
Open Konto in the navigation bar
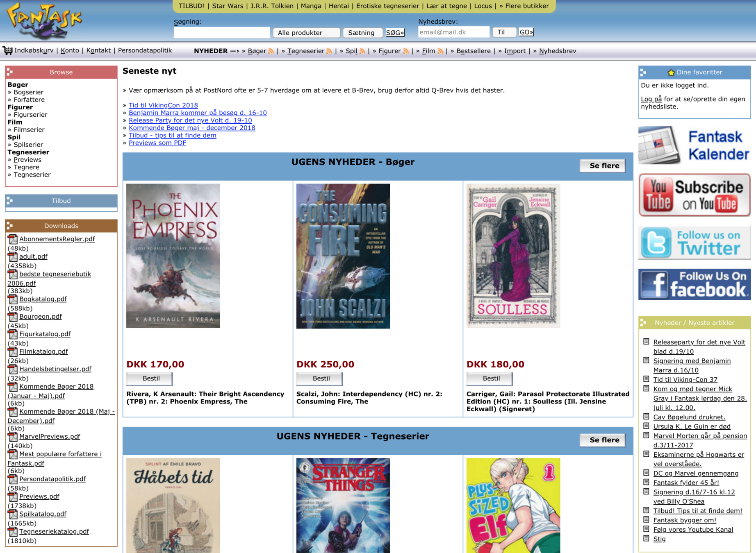[70, 50]
